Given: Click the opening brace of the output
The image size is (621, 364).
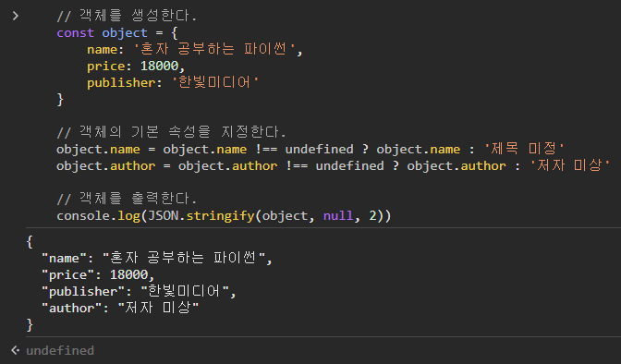Looking at the screenshot, I should pos(30,242).
